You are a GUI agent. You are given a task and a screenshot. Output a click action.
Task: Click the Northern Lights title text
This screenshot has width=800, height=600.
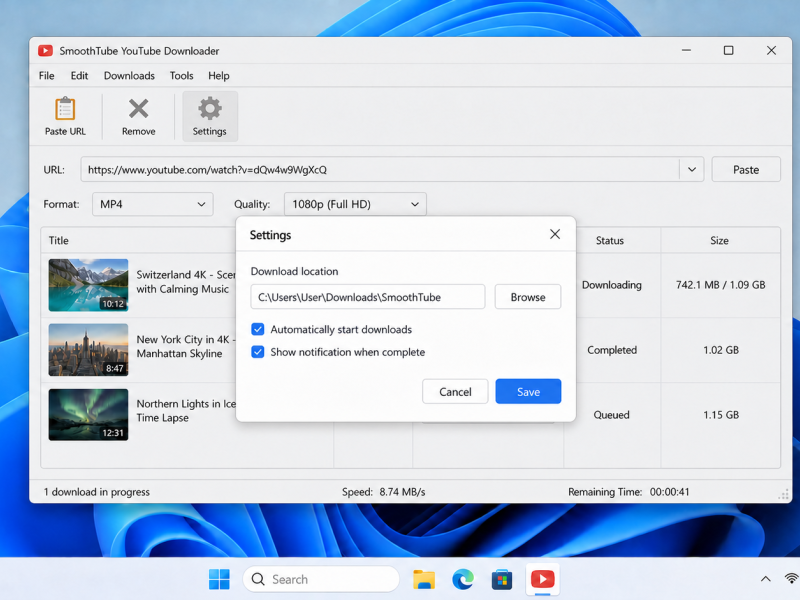186,411
